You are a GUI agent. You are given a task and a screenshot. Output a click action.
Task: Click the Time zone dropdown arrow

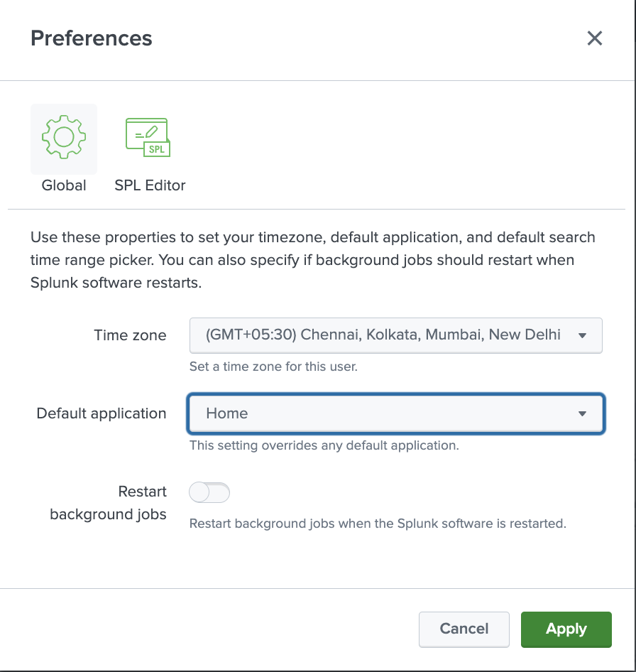(x=584, y=335)
